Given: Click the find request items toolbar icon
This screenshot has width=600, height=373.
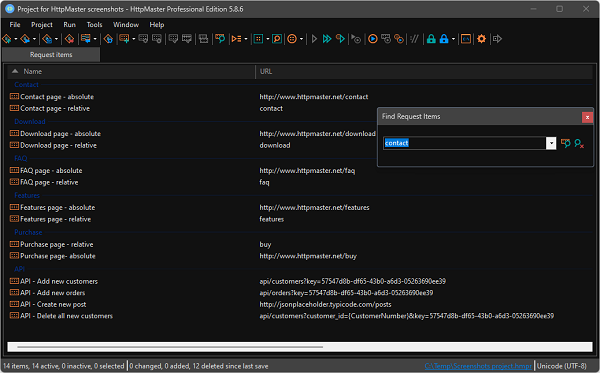Looking at the screenshot, I should [220, 39].
